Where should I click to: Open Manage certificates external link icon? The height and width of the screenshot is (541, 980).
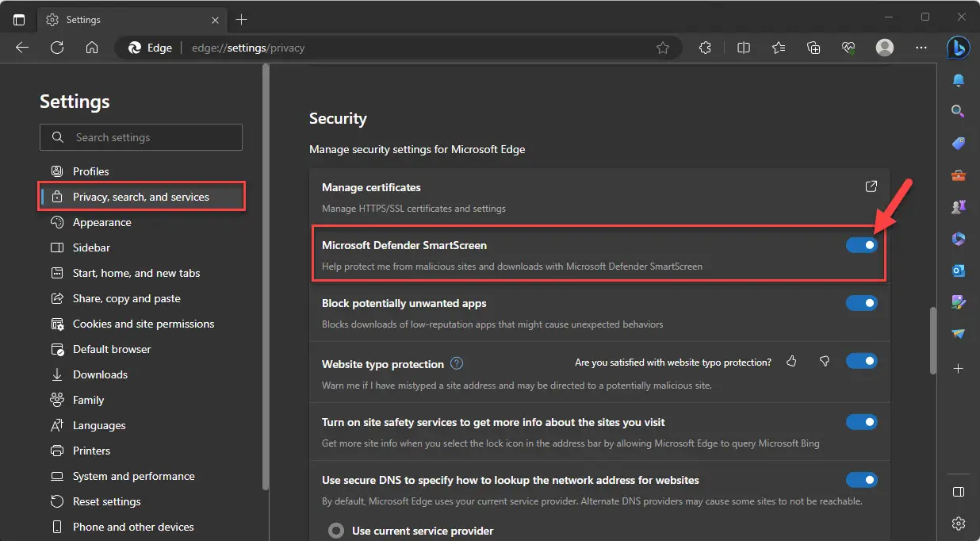point(871,186)
